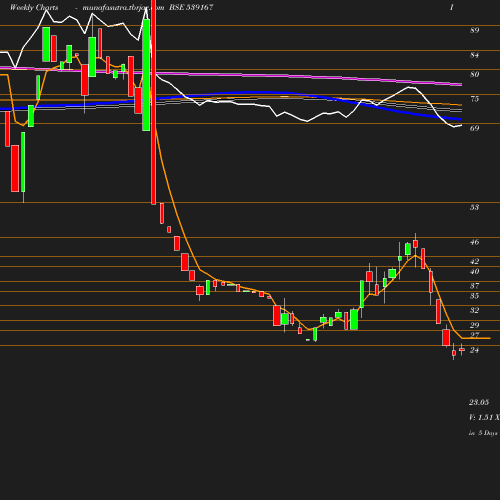Click the 'BSE 539167' symbol label
The width and height of the screenshot is (500, 500).
(191, 7)
